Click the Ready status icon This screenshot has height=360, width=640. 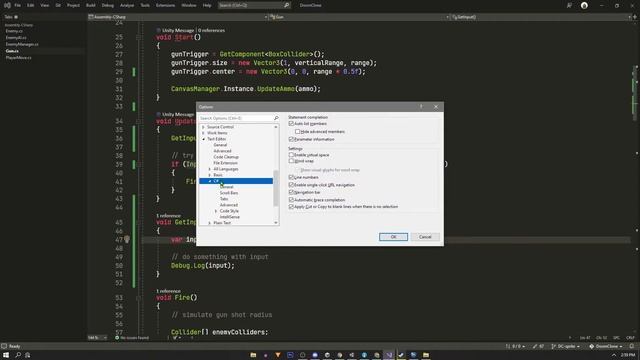tap(4, 346)
